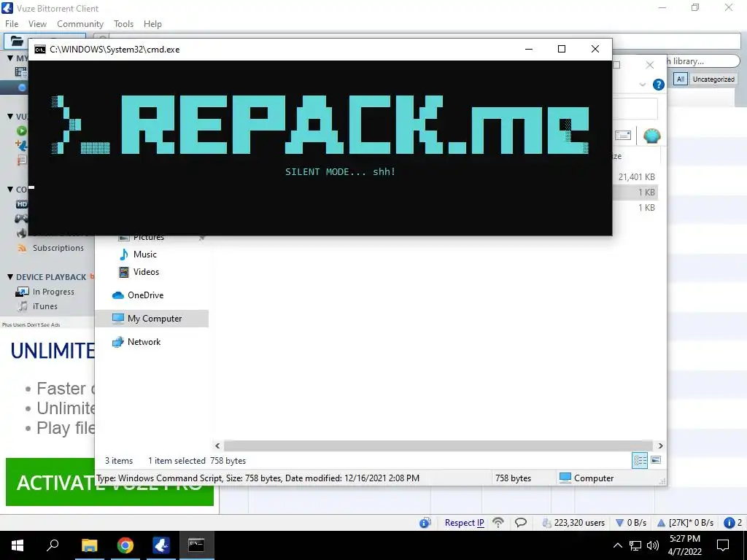The width and height of the screenshot is (747, 560).
Task: Click the iTunes music note icon
Action: (x=23, y=306)
